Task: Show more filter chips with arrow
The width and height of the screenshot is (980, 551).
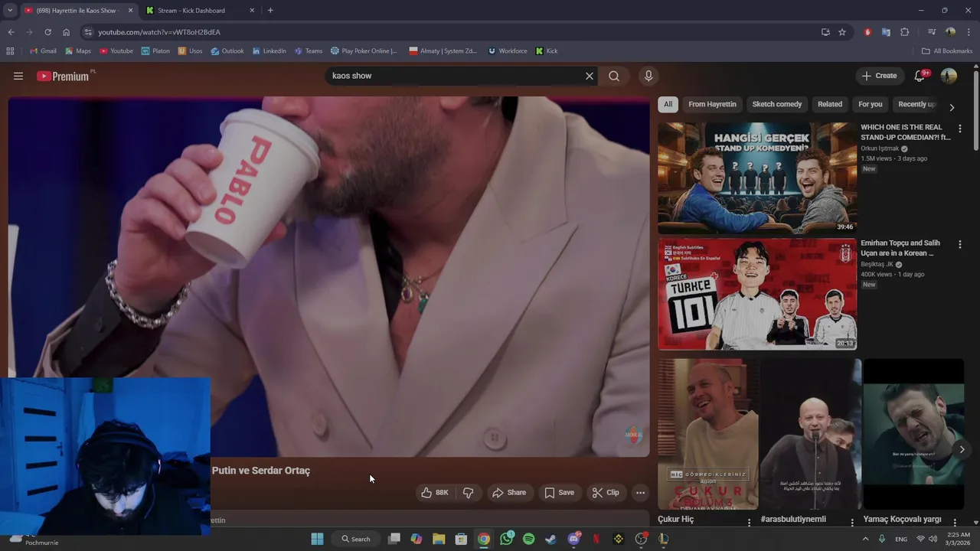Action: 952,107
